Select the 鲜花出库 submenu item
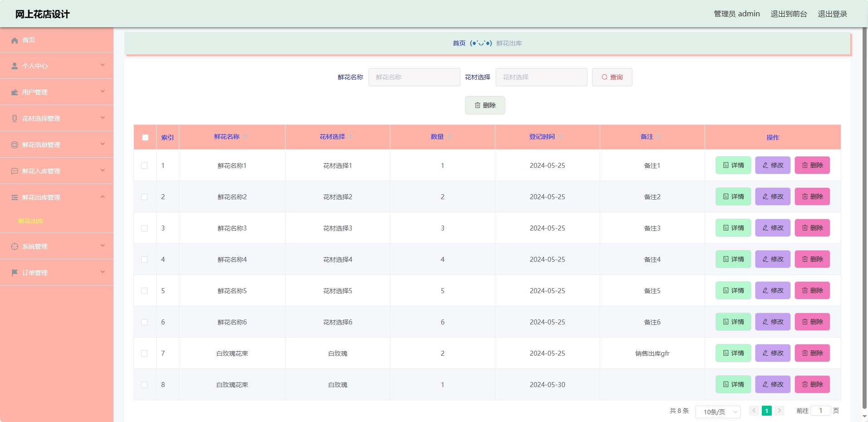868x422 pixels. (x=31, y=221)
